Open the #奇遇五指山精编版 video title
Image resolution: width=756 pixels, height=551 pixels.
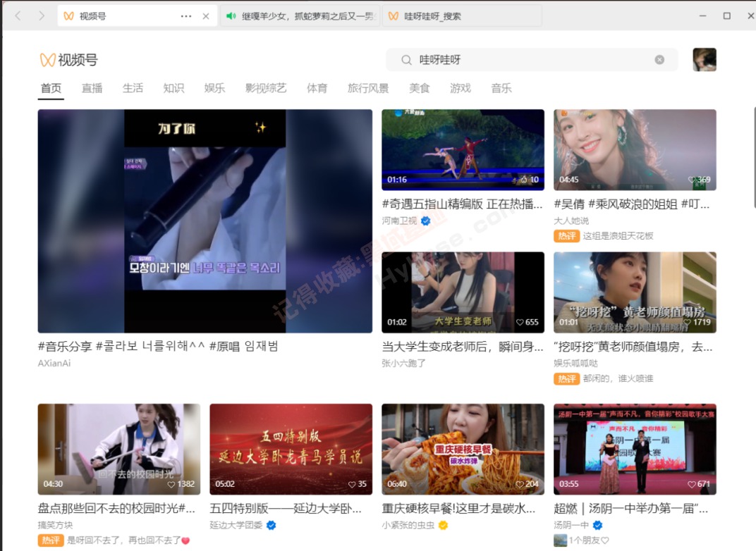coord(463,204)
